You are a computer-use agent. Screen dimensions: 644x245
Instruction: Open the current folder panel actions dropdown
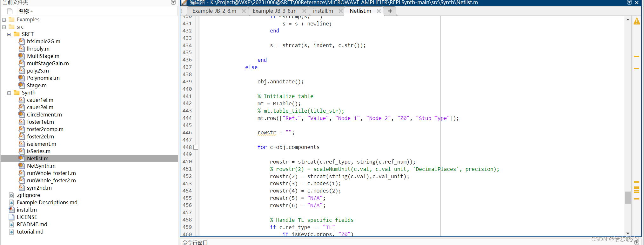(x=173, y=2)
